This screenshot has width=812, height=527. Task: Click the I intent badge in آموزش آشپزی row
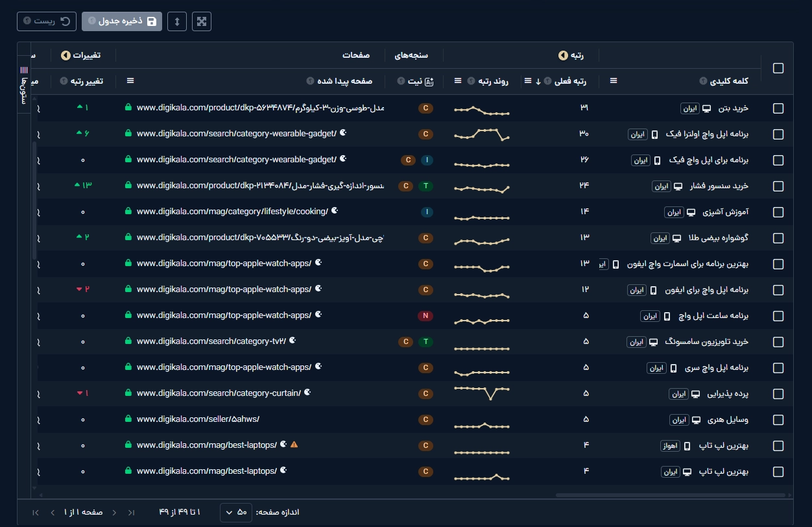(426, 212)
